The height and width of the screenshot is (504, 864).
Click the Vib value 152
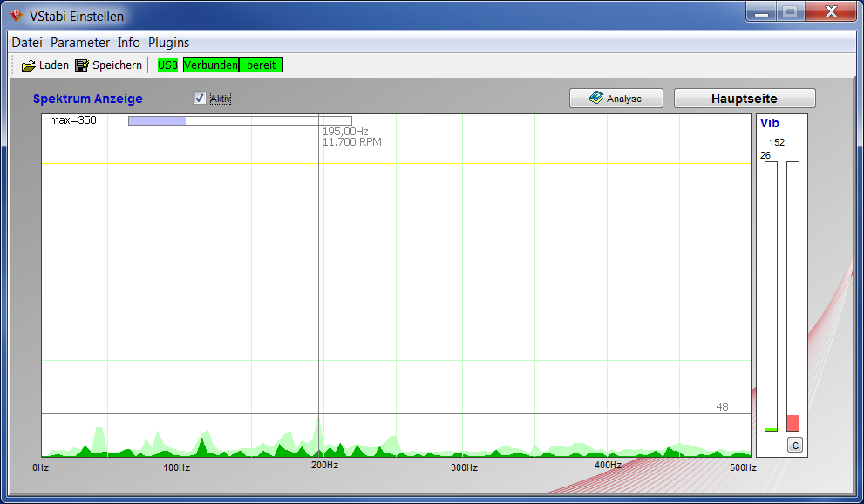[777, 142]
